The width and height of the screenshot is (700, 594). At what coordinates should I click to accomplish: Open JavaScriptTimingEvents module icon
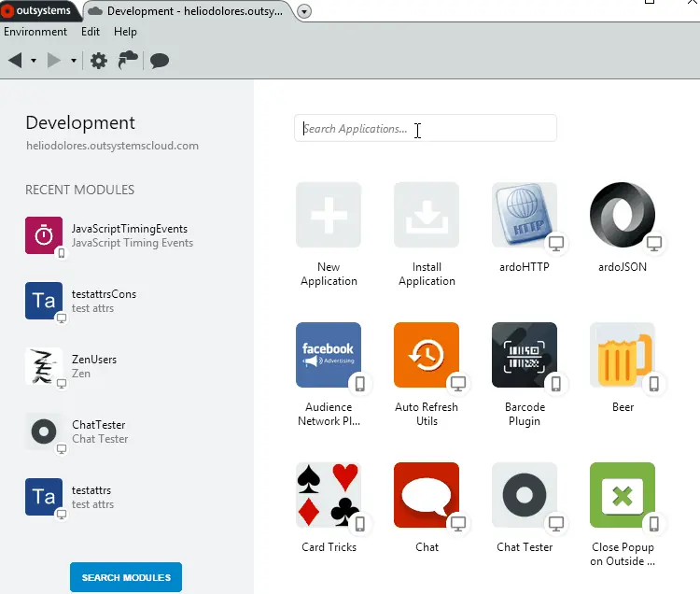44,235
